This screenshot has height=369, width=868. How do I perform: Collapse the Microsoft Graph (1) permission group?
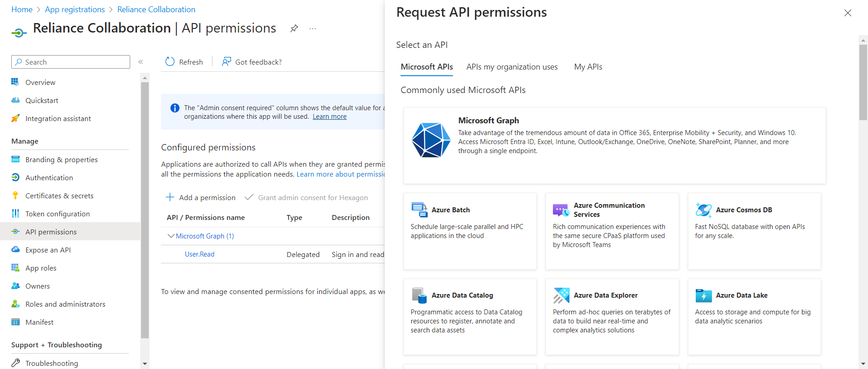tap(171, 236)
